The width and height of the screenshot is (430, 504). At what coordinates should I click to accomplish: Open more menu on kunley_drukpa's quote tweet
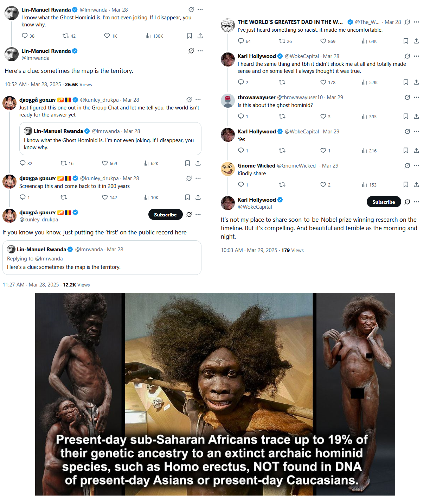click(x=198, y=100)
